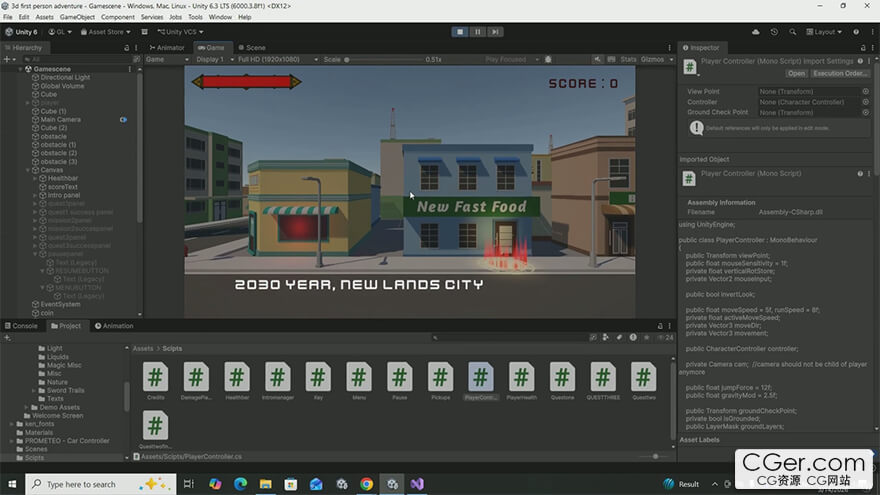Toggle the Stats overlay in Game view

click(628, 59)
